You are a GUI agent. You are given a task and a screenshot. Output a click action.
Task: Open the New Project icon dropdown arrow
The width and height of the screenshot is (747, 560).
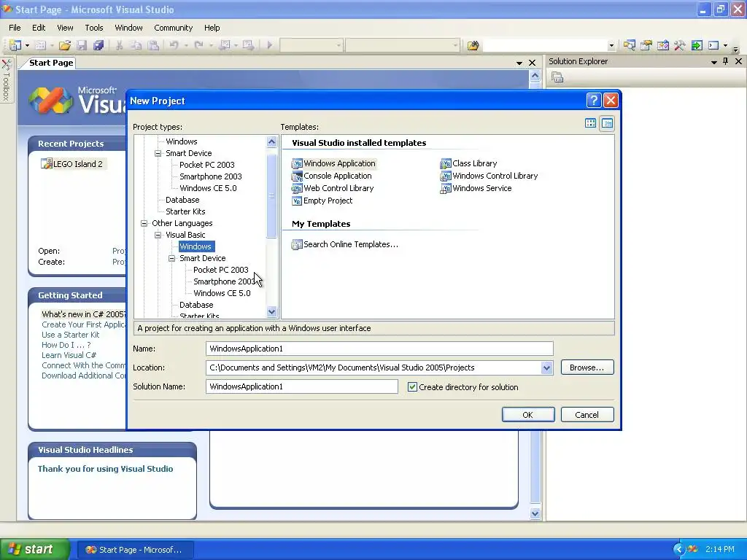pyautogui.click(x=27, y=45)
